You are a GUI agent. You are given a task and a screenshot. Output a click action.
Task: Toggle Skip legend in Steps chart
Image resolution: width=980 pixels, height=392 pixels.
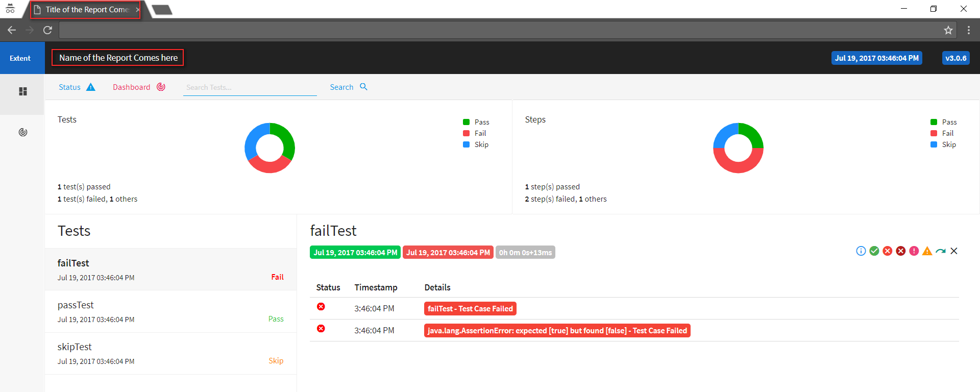[x=943, y=144]
